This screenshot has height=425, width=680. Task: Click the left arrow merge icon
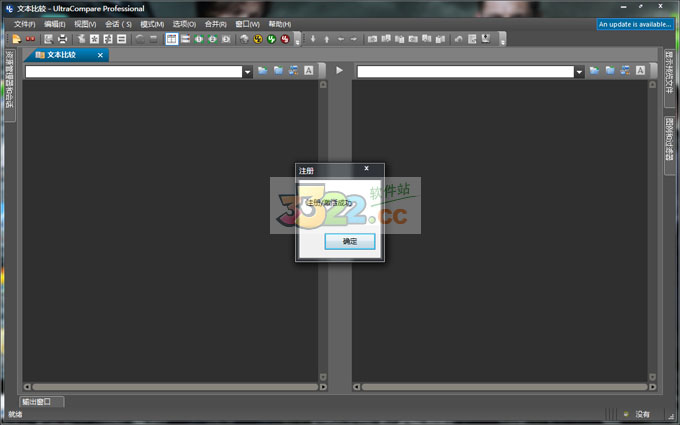point(340,39)
